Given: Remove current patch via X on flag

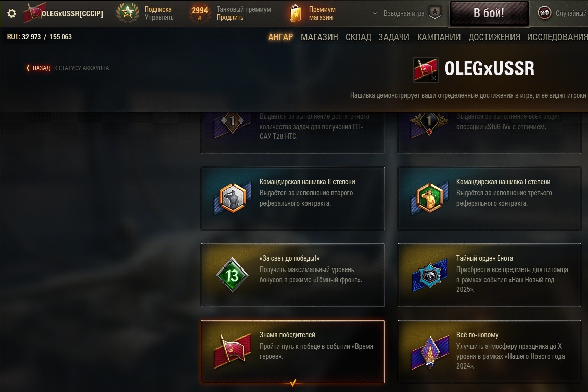Looking at the screenshot, I should tap(433, 78).
